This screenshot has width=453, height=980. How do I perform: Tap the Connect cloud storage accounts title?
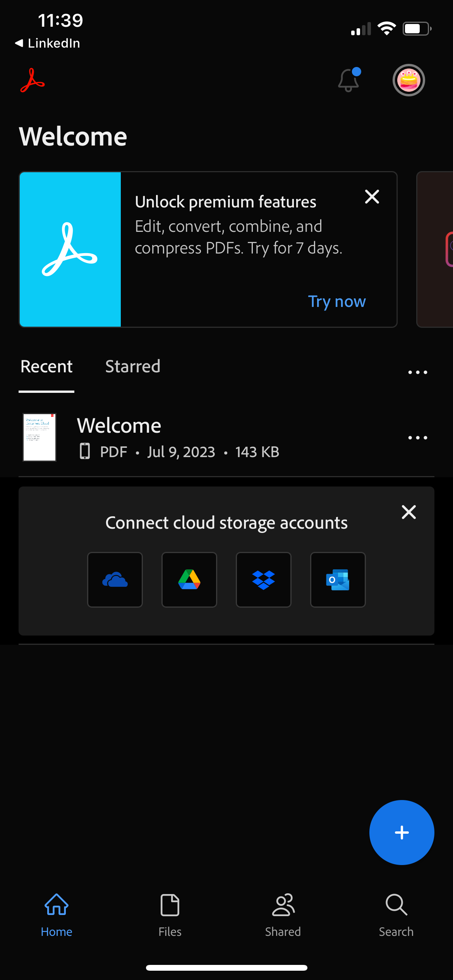click(226, 523)
